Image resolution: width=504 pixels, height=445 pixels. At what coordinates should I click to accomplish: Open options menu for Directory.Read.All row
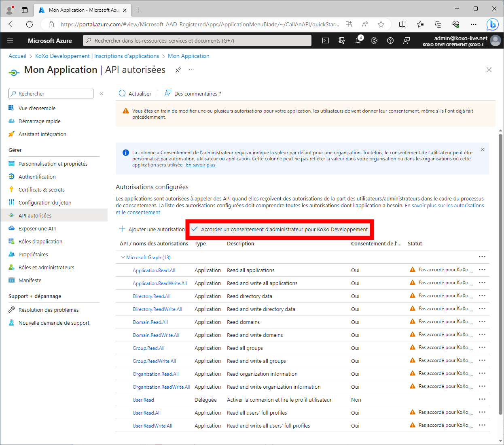point(482,296)
